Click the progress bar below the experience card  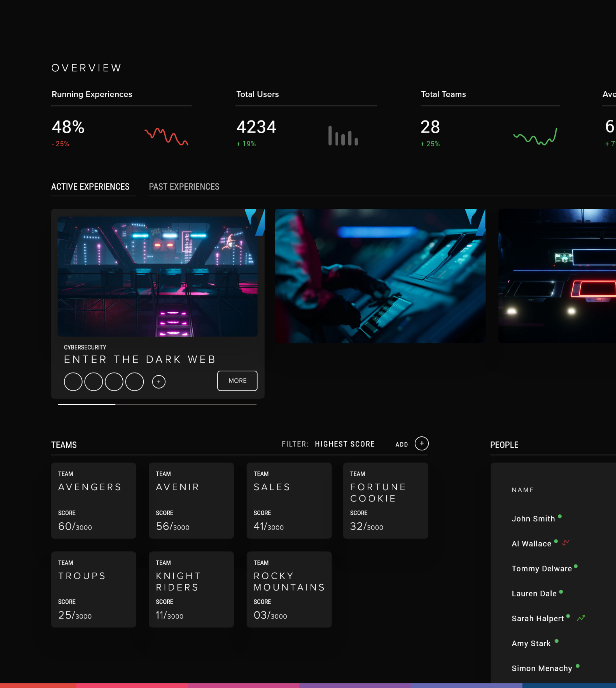[157, 404]
